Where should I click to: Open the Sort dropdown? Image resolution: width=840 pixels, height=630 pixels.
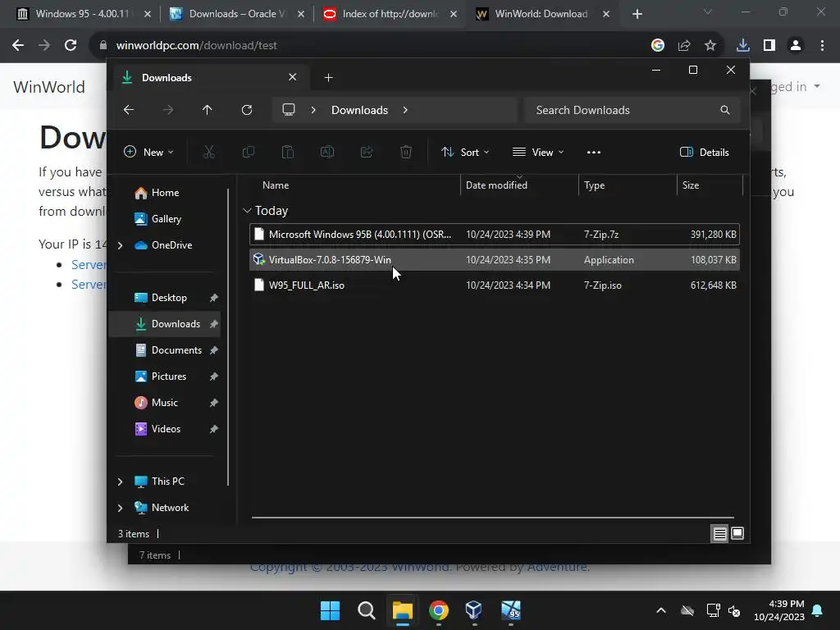465,152
